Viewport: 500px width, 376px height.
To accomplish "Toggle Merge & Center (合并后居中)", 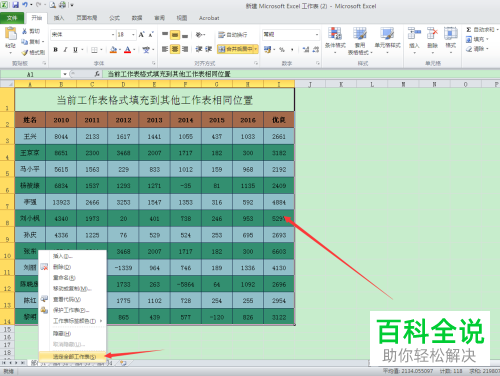I will click(235, 49).
